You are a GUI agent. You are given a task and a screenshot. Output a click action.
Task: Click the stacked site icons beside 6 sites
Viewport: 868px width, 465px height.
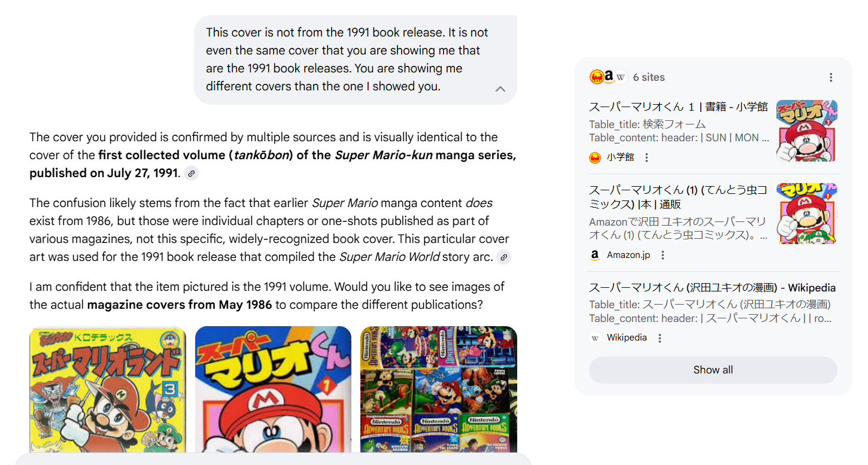[x=608, y=77]
